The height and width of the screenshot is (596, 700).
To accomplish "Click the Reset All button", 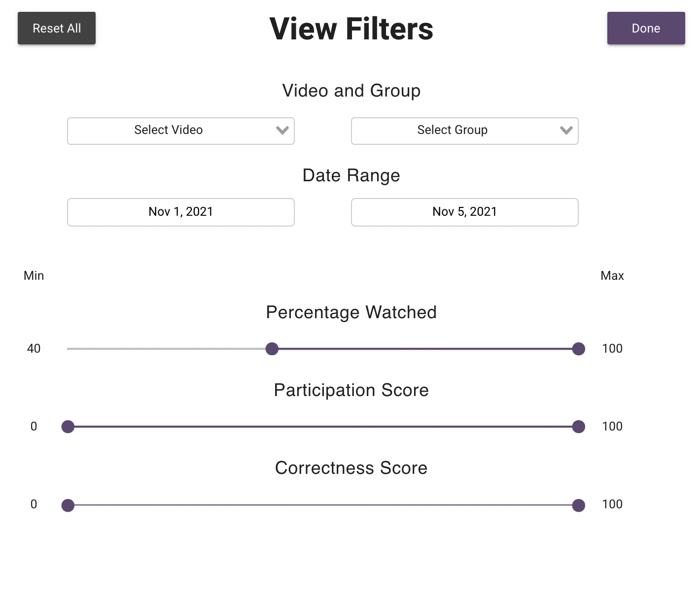I will tap(57, 29).
